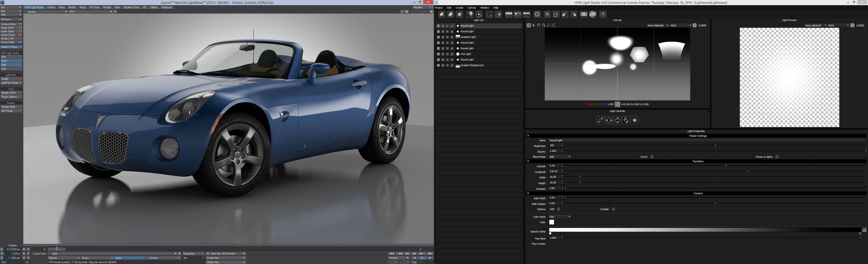Switch to the Modeler Tools tab
868x264 pixels.
pyautogui.click(x=131, y=7)
